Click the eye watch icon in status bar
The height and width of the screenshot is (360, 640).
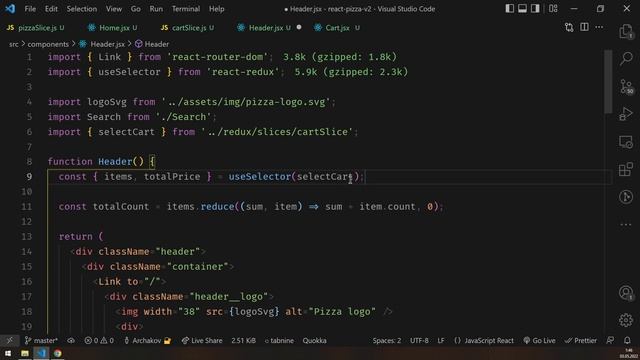(71, 340)
